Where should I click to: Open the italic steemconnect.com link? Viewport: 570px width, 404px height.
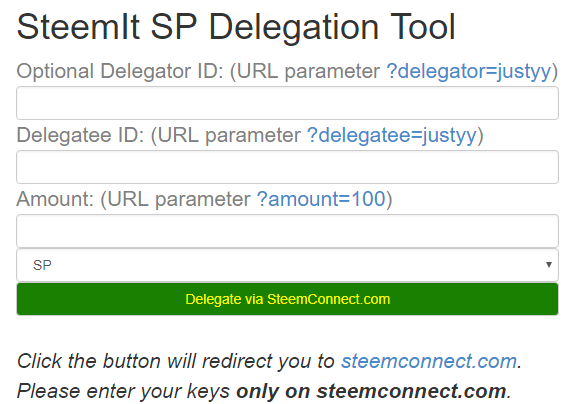pos(429,361)
